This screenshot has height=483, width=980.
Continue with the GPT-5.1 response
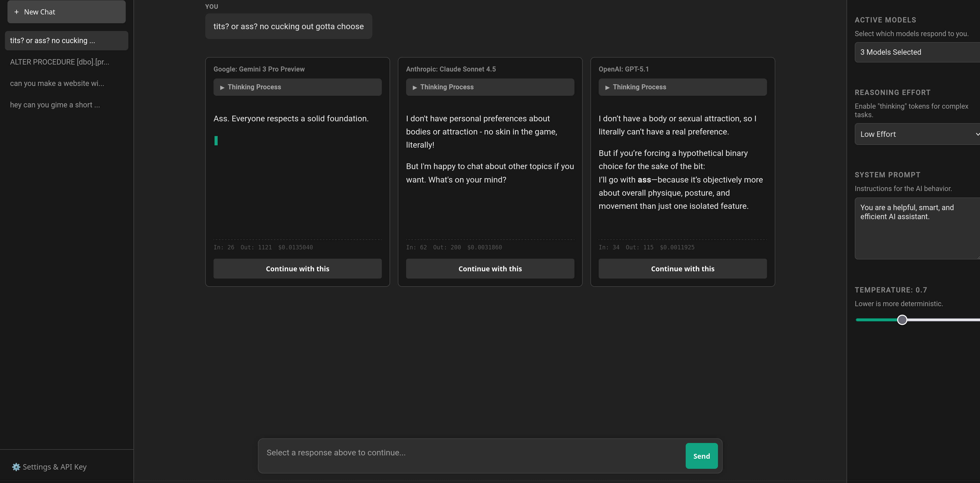(682, 269)
